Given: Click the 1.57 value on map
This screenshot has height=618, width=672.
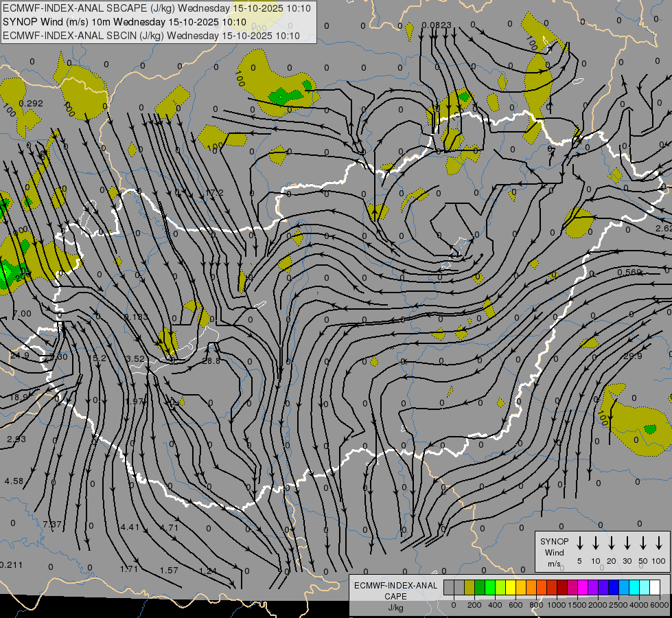Looking at the screenshot, I should (x=169, y=571).
